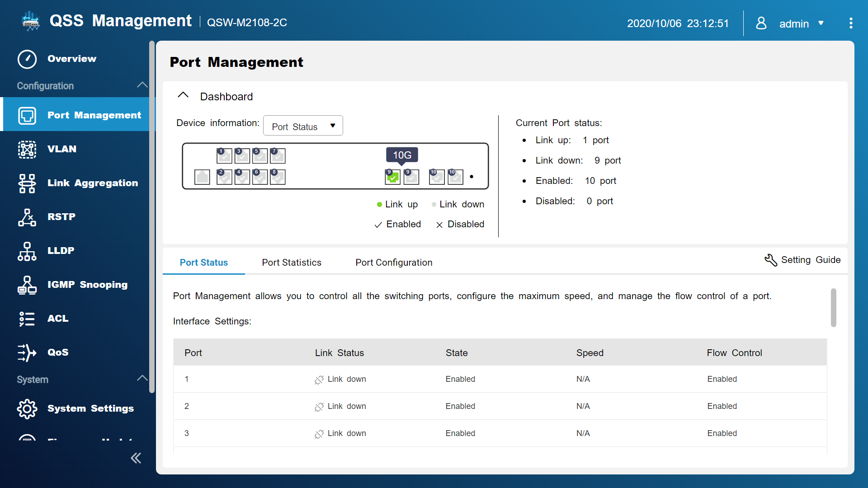The width and height of the screenshot is (868, 488).
Task: Collapse the Configuration sidebar group
Action: coord(142,85)
